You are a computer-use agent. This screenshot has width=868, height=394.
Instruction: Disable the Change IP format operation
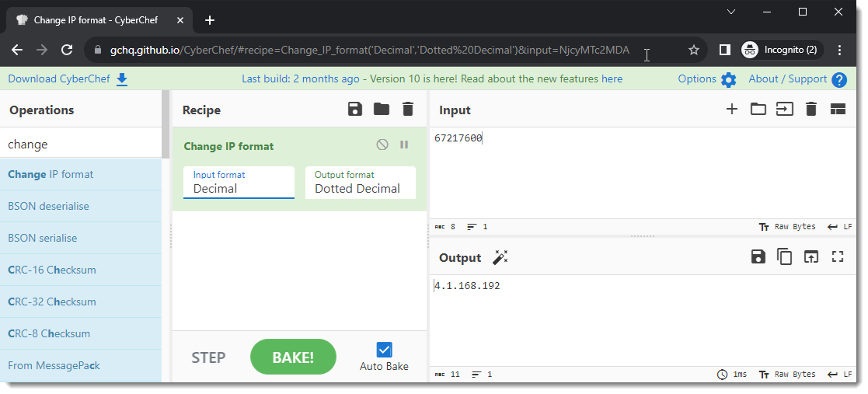(x=382, y=145)
